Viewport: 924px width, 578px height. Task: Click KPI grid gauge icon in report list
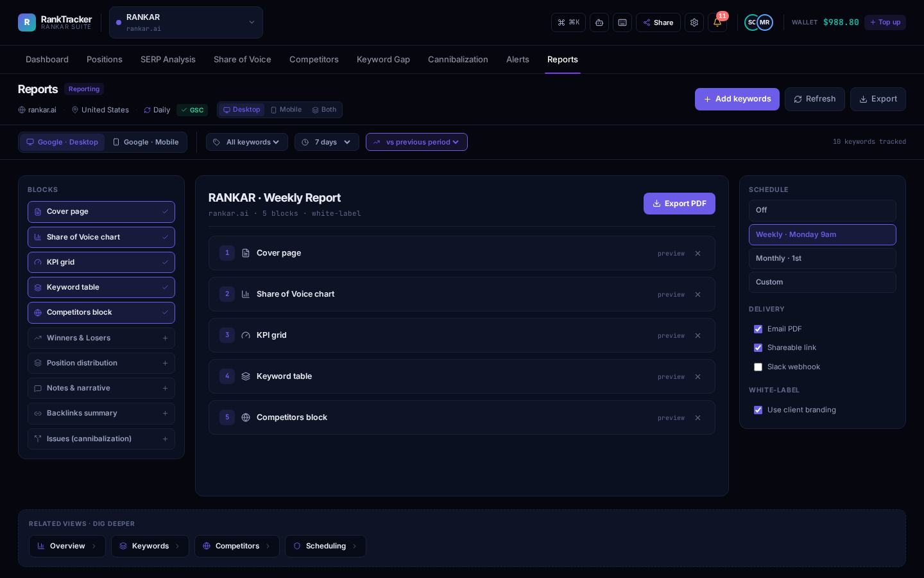pos(246,335)
